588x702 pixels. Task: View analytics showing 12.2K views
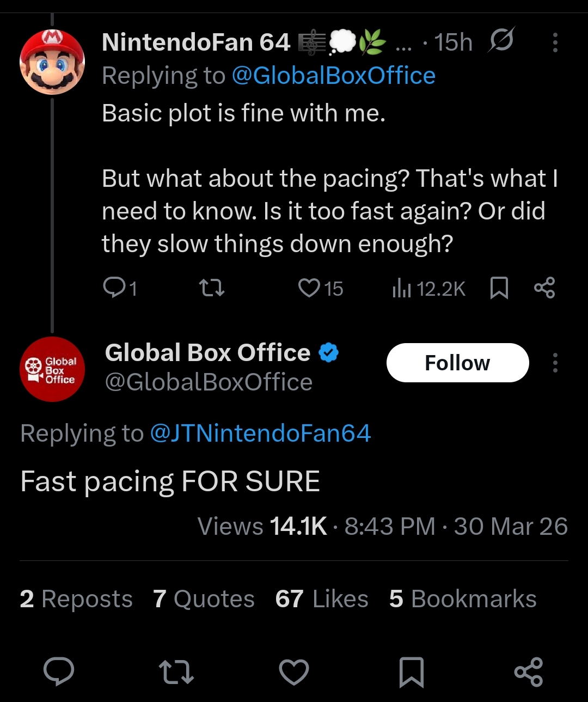(x=428, y=288)
